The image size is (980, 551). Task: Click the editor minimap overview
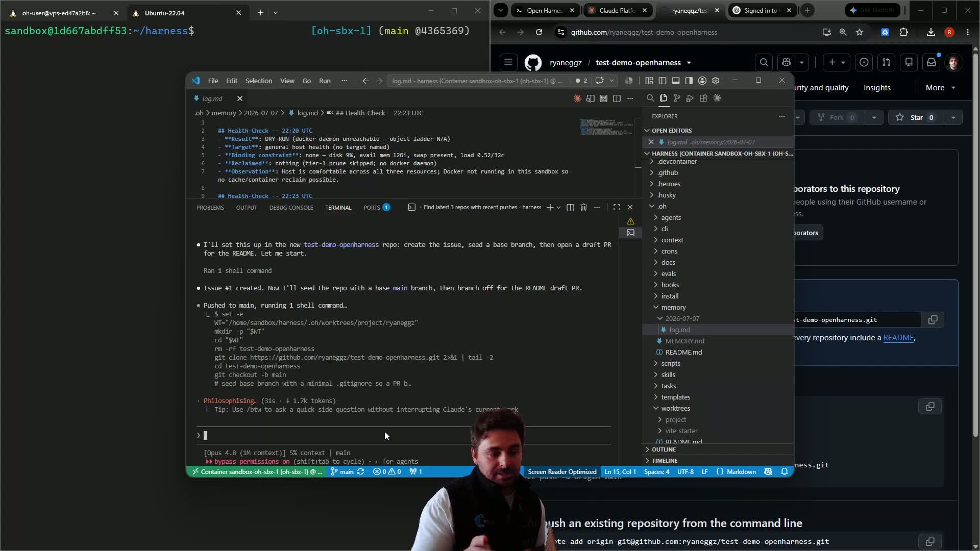click(606, 127)
